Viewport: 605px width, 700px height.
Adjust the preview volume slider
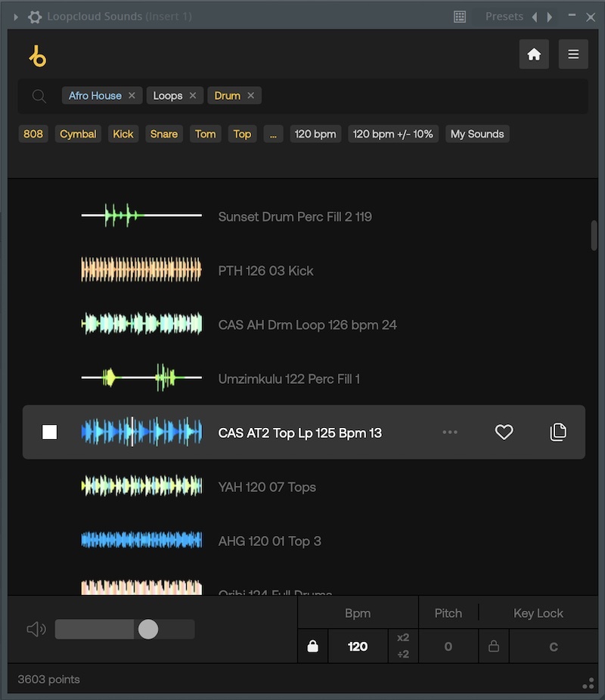click(148, 629)
